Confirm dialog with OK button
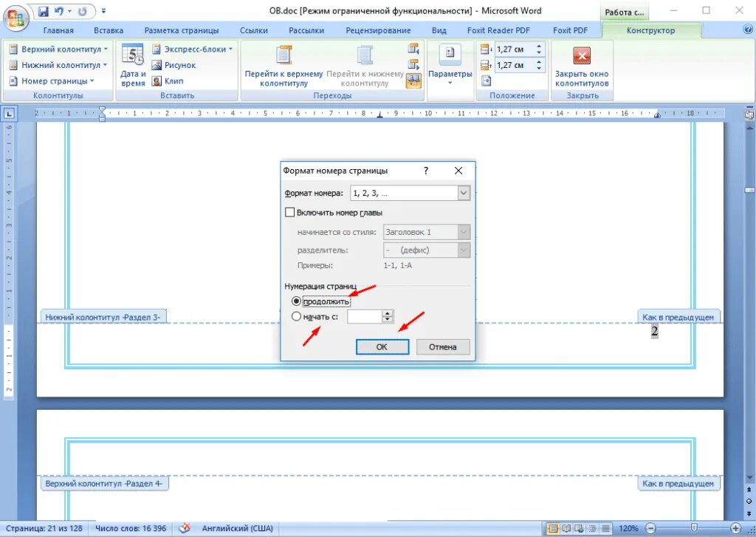The width and height of the screenshot is (756, 537). click(382, 347)
